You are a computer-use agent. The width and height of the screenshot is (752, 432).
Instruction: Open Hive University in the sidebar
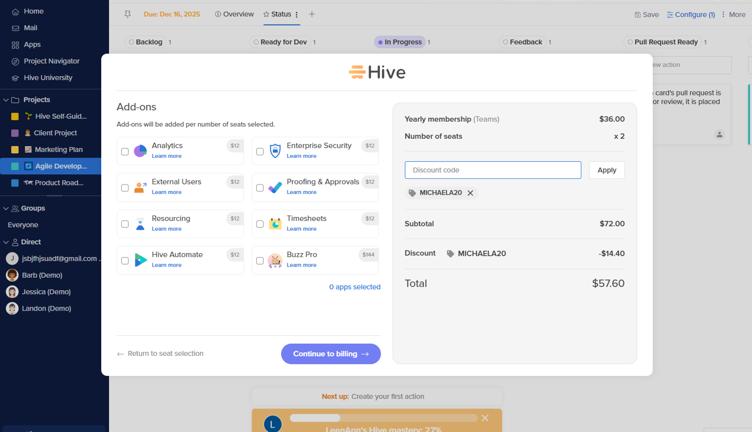(48, 78)
